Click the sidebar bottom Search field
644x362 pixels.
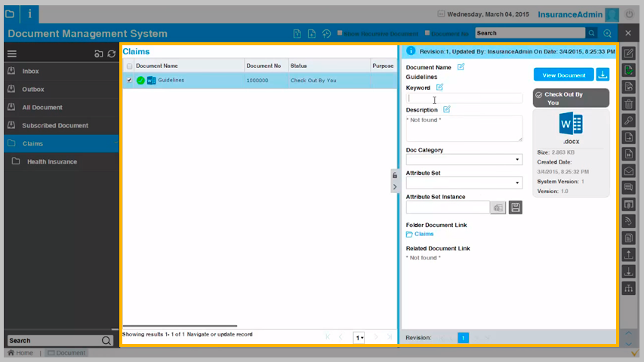coord(54,340)
